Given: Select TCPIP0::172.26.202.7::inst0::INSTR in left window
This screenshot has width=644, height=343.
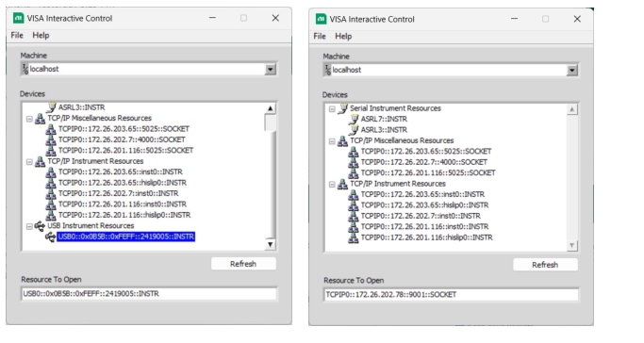Looking at the screenshot, I should pyautogui.click(x=118, y=194).
